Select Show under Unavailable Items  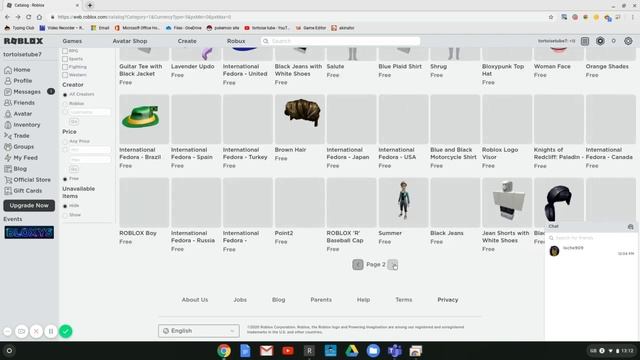65,215
